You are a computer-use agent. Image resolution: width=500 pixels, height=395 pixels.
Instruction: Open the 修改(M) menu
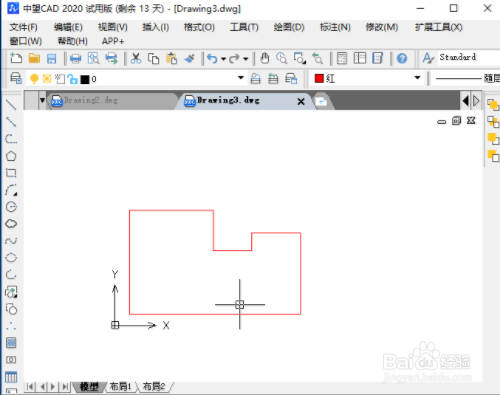coord(382,27)
